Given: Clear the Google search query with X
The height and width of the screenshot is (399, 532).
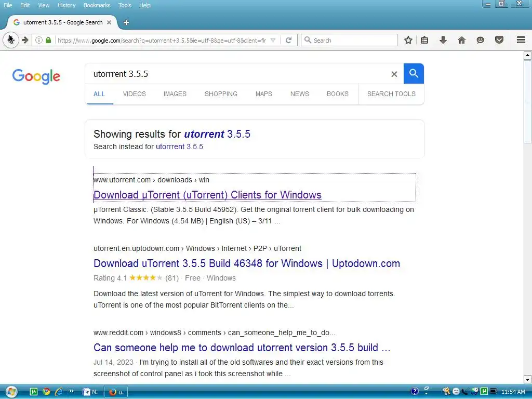Looking at the screenshot, I should [x=394, y=74].
